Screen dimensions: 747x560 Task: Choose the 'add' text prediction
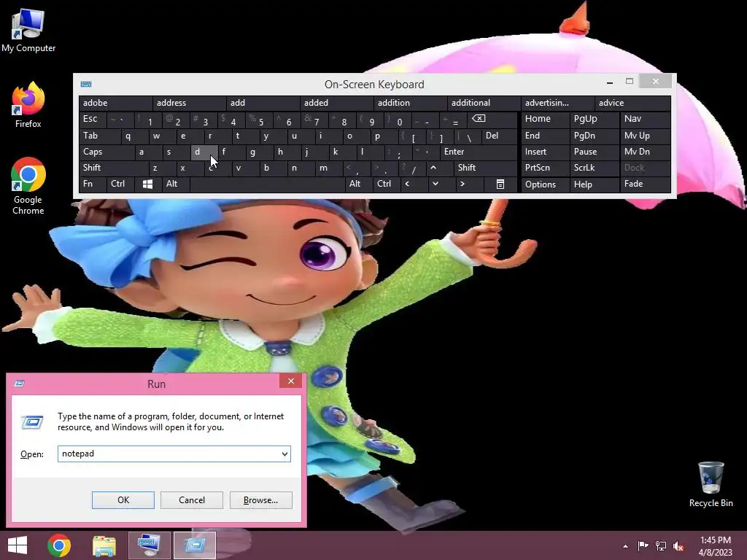pos(263,103)
